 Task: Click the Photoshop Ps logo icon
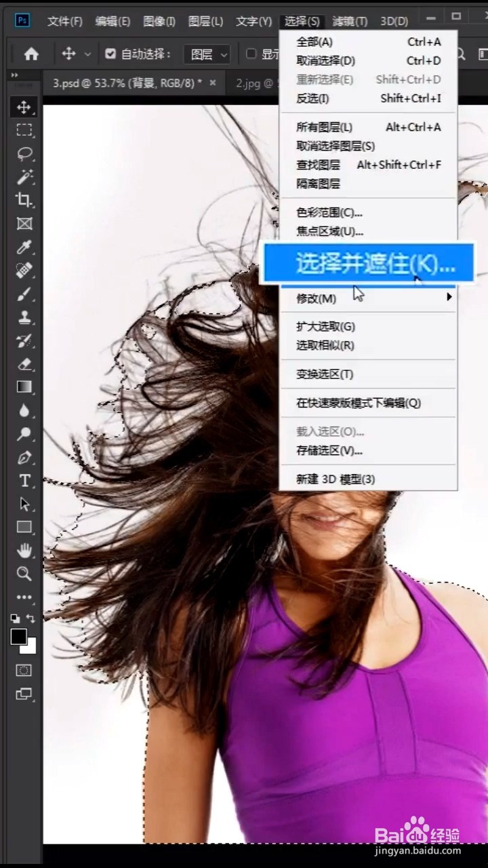(x=22, y=20)
